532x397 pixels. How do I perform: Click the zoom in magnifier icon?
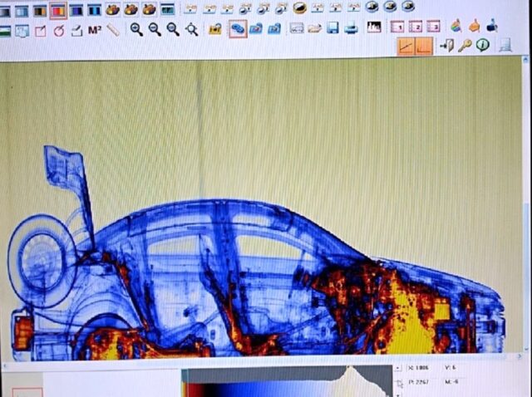136,29
